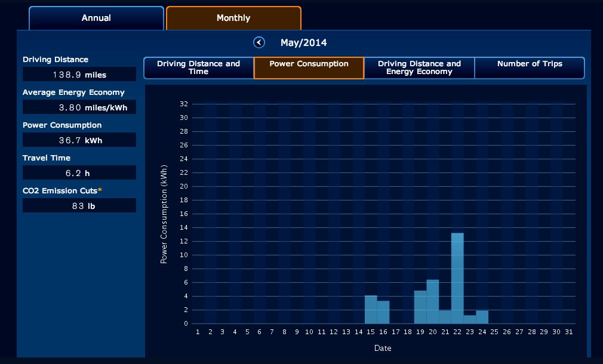Show Driving Distance and Energy Economy chart
The image size is (603, 364).
(419, 67)
